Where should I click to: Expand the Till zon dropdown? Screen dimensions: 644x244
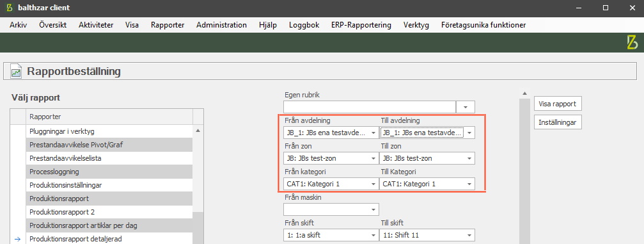click(469, 158)
